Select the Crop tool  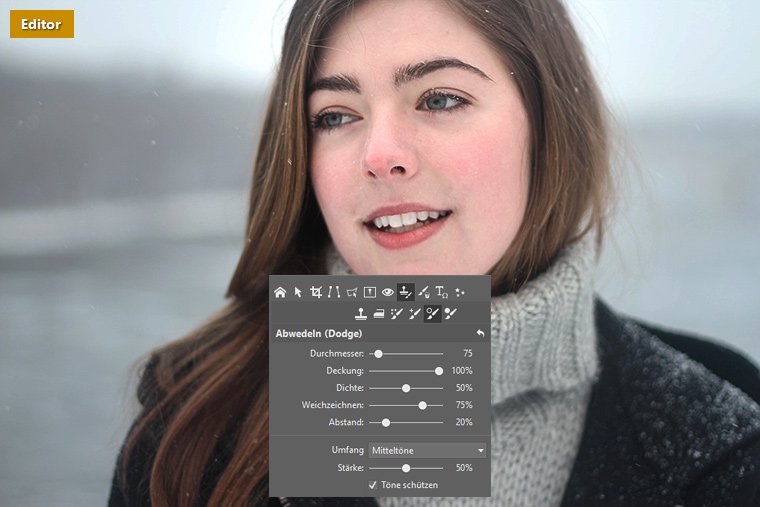(x=316, y=292)
